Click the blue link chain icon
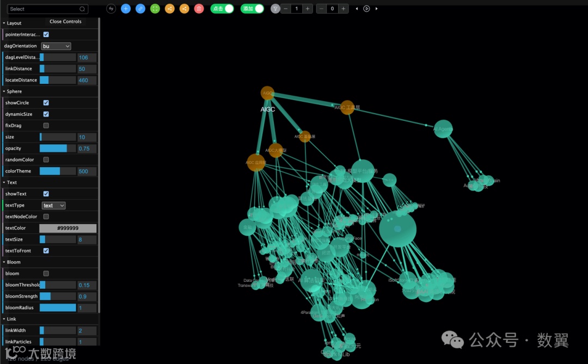 click(x=140, y=9)
